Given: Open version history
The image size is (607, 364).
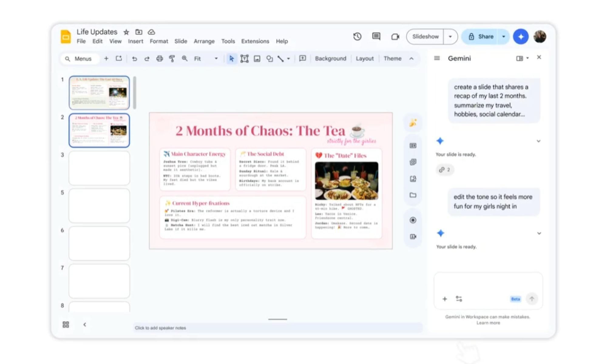Looking at the screenshot, I should tap(357, 36).
